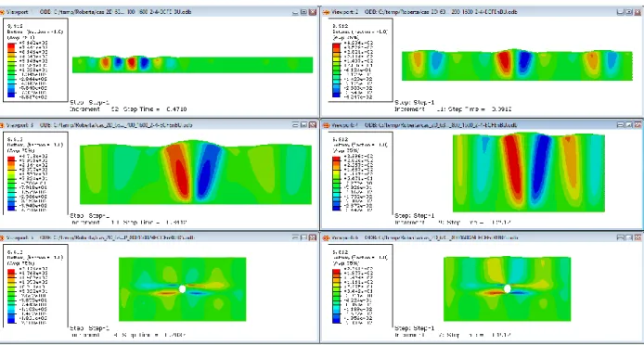The height and width of the screenshot is (345, 644).
Task: Click the 'Step: Step-1' label in Viewport 2
Action: [x=415, y=103]
